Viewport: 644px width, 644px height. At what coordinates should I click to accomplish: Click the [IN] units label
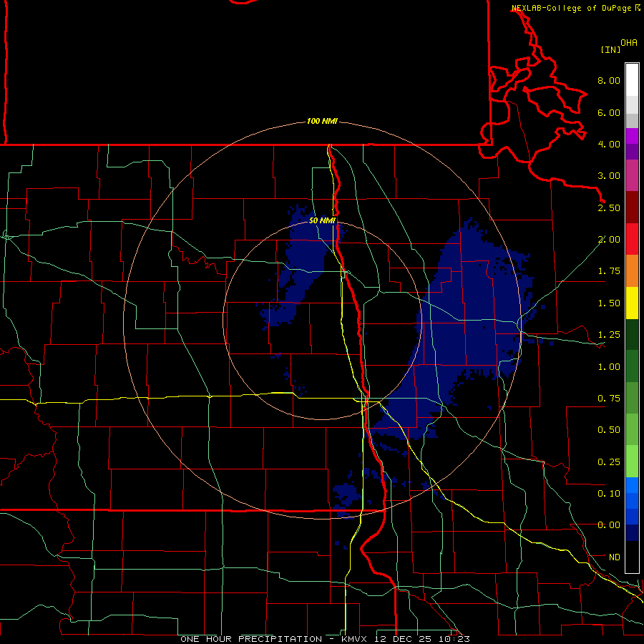tap(610, 49)
